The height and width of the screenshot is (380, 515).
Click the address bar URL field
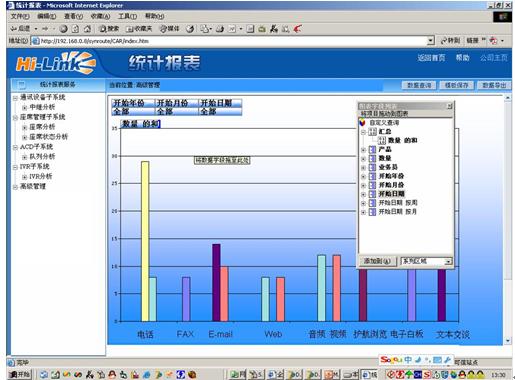(x=233, y=41)
